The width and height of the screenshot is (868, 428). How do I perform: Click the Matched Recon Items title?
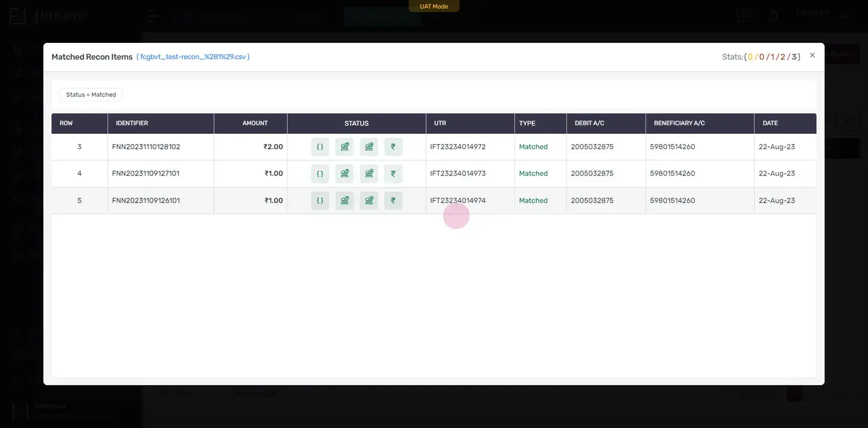92,57
